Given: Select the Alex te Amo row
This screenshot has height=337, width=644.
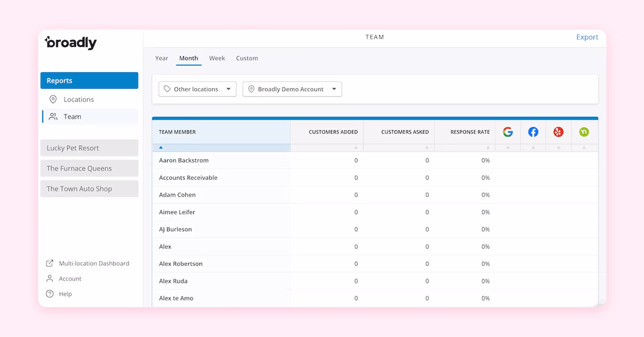Looking at the screenshot, I should tap(375, 298).
